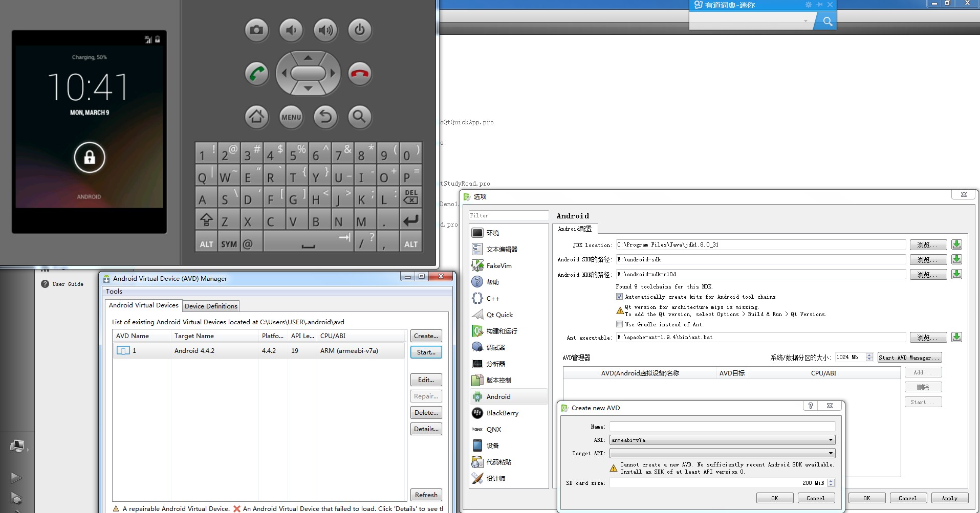This screenshot has height=513, width=980.
Task: Toggle Automatically create kits checkbox
Action: [619, 297]
